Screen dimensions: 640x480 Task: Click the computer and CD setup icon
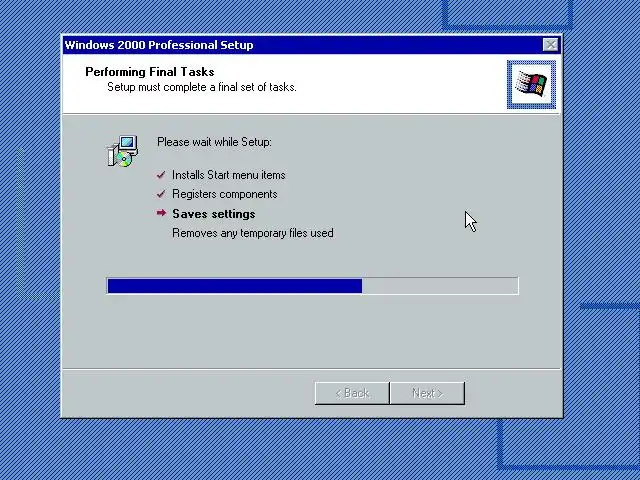pyautogui.click(x=122, y=151)
